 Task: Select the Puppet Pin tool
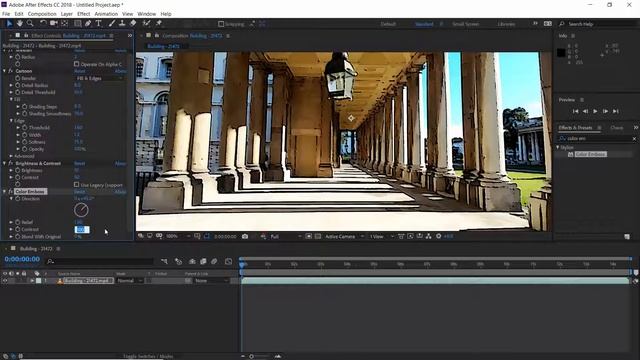pyautogui.click(x=159, y=24)
